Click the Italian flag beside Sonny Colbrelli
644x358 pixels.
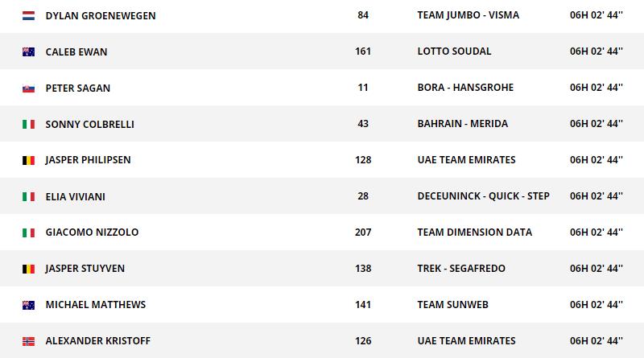click(28, 125)
